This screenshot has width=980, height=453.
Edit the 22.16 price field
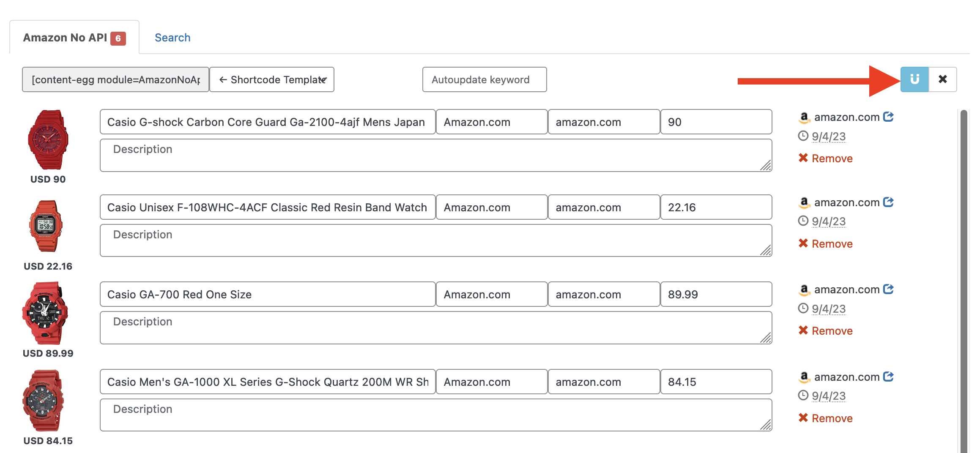pos(716,207)
